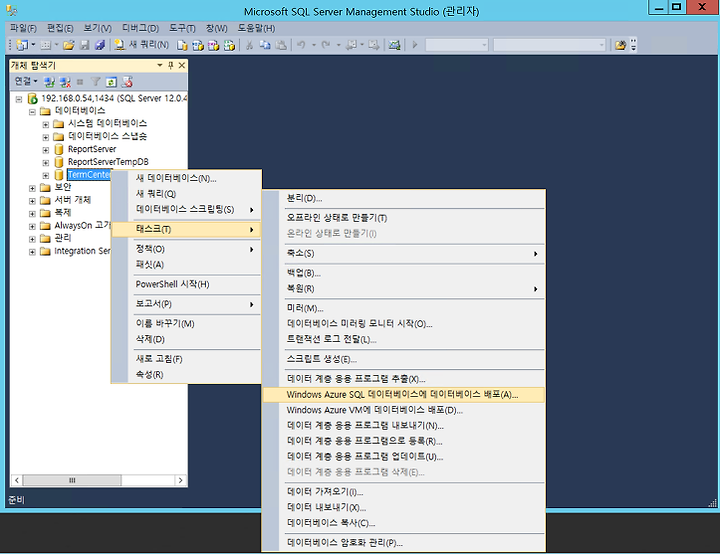Click Disconnect icon in Object Explorer
The height and width of the screenshot is (554, 720).
65,82
